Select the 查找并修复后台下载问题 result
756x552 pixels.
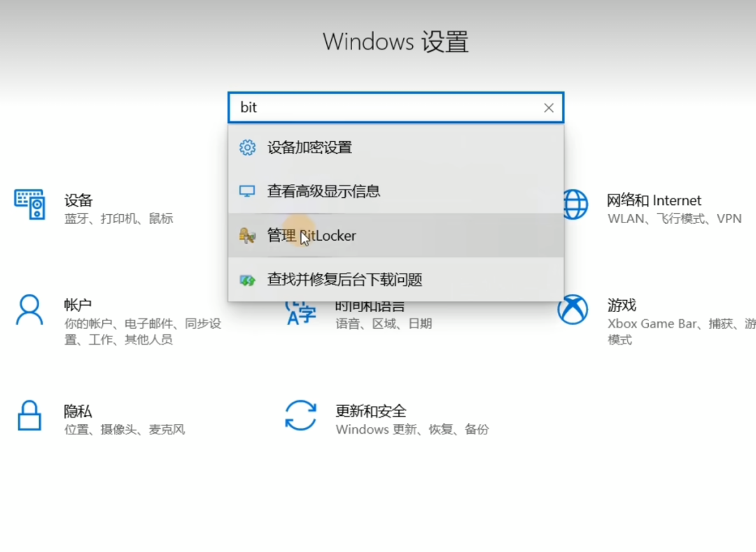[x=395, y=280]
